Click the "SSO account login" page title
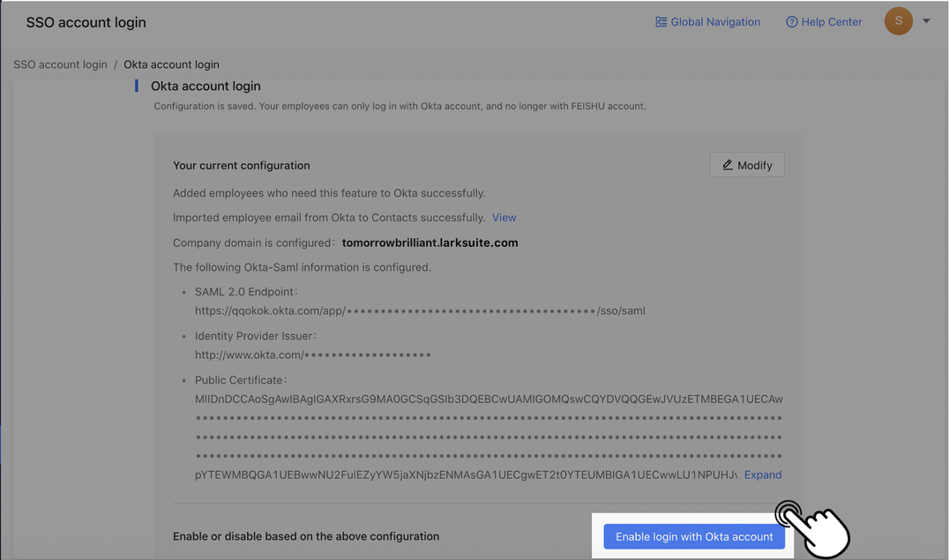This screenshot has width=949, height=560. (86, 21)
